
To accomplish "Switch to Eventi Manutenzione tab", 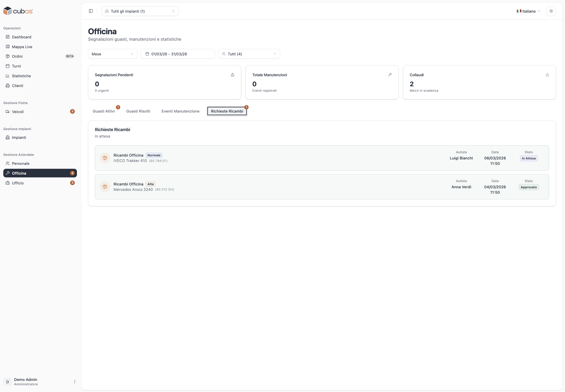I will click(x=180, y=111).
